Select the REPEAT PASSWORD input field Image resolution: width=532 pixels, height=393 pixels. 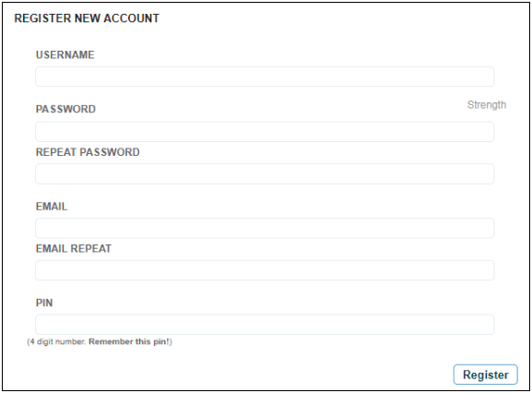click(x=265, y=173)
